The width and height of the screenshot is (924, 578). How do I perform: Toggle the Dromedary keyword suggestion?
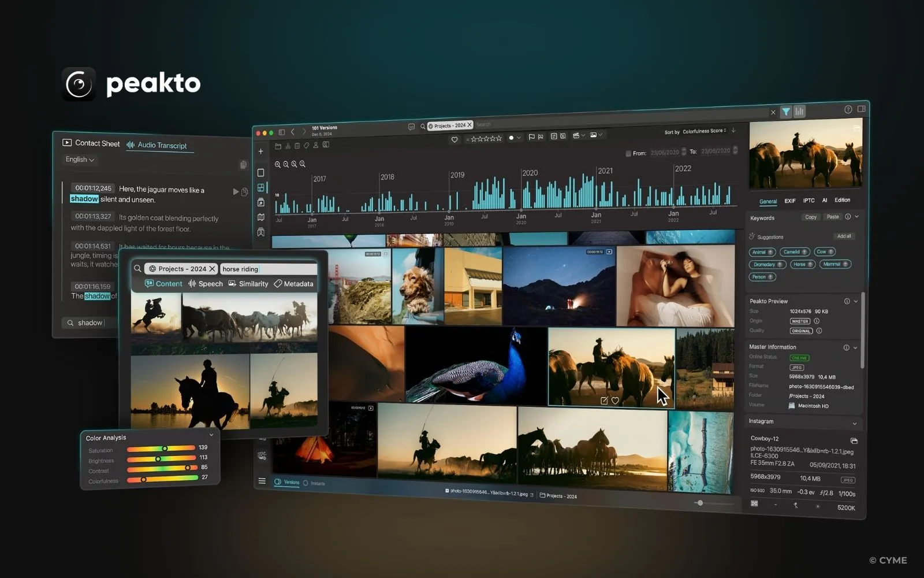pos(767,264)
